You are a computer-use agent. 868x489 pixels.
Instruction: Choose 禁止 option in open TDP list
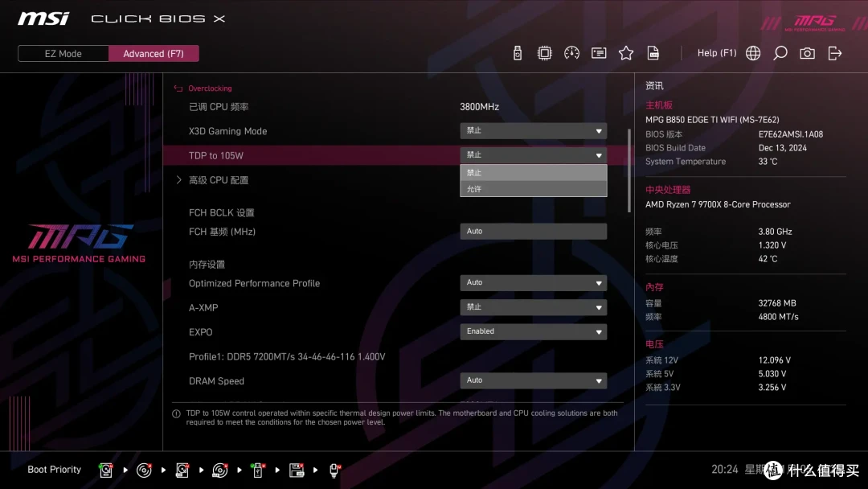coord(533,173)
